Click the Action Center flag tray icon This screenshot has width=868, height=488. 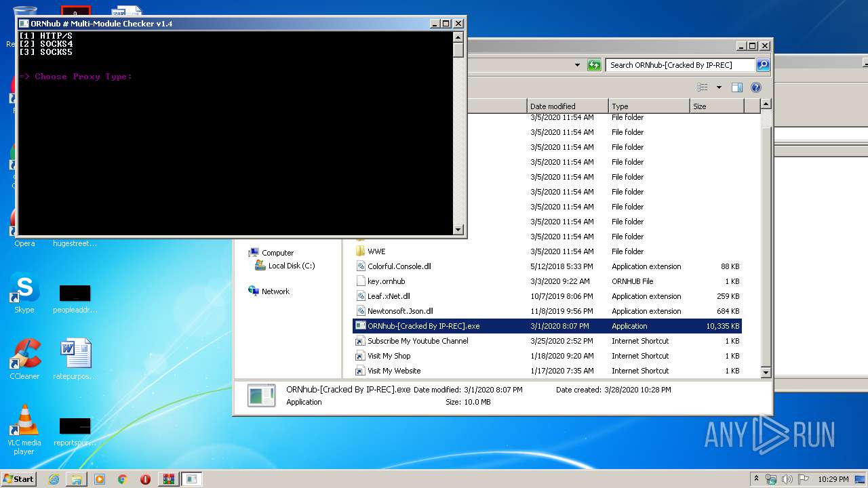pyautogui.click(x=804, y=479)
